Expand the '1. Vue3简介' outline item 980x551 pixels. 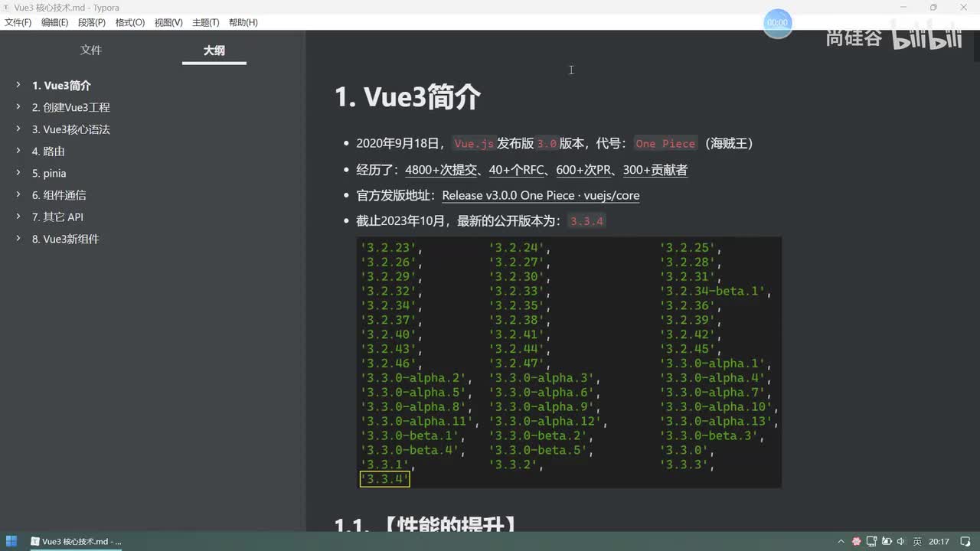pyautogui.click(x=18, y=85)
